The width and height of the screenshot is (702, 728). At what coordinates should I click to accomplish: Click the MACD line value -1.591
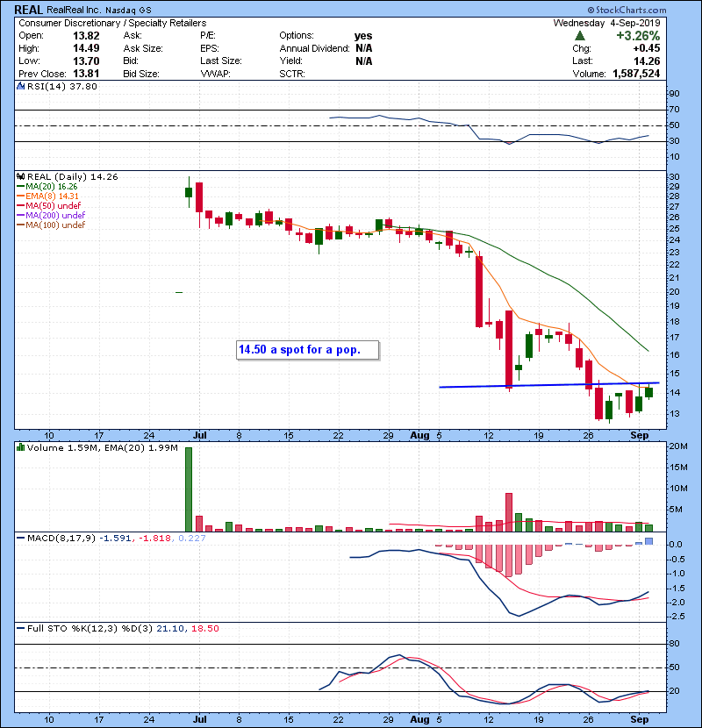coord(115,539)
